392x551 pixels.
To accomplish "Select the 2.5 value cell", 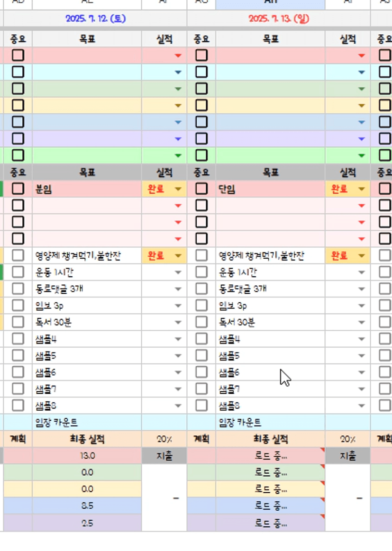I will [87, 523].
